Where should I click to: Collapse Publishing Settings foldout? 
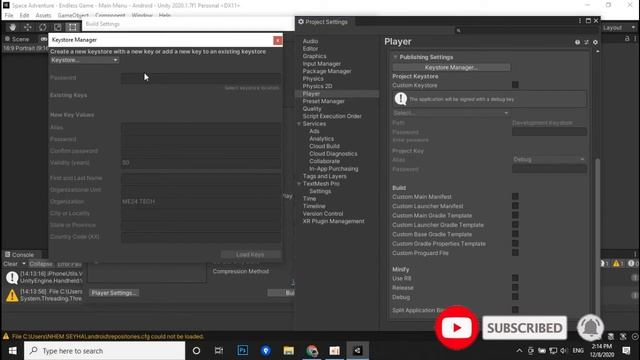[x=395, y=57]
